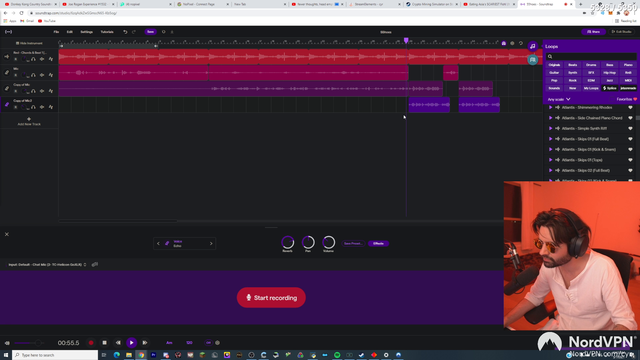Click the instrument icon of the Red Chords & Beat track

tap(7, 56)
